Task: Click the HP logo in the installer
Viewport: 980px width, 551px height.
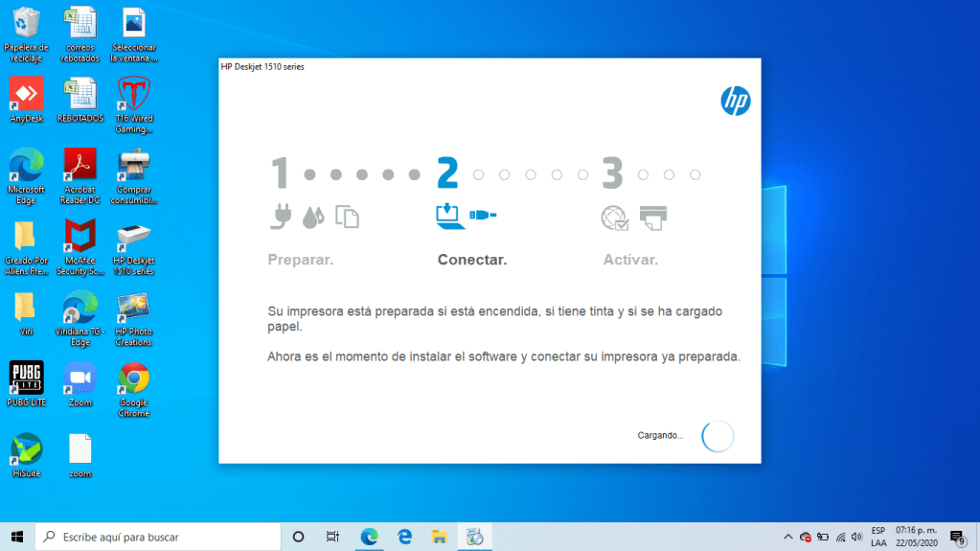Action: point(736,101)
